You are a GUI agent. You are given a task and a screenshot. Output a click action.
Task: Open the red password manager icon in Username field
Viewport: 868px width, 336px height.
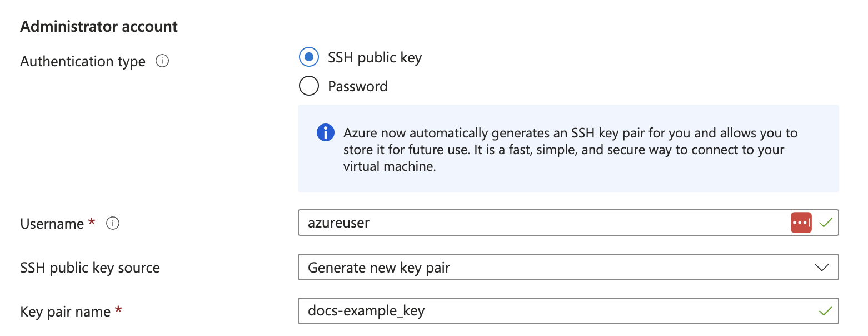tap(801, 223)
